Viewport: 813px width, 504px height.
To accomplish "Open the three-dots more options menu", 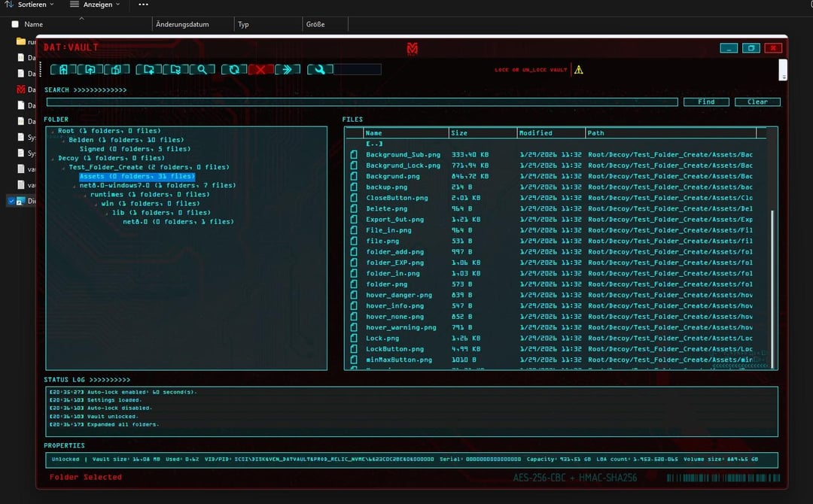I will [x=143, y=5].
